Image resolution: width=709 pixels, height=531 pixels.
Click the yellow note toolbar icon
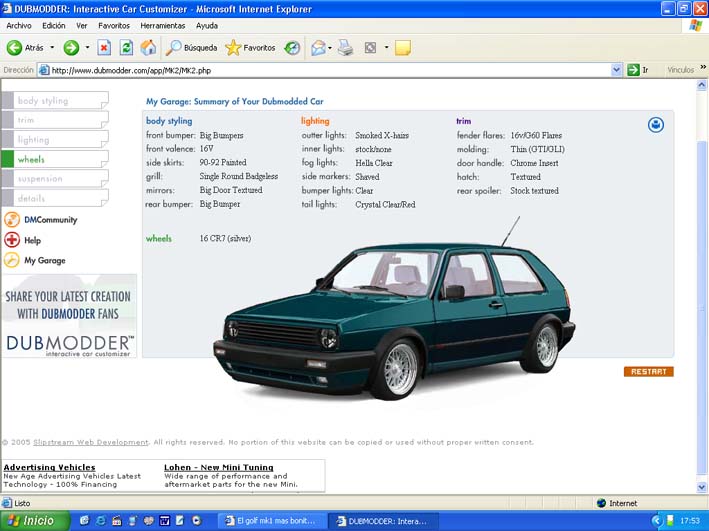point(402,47)
